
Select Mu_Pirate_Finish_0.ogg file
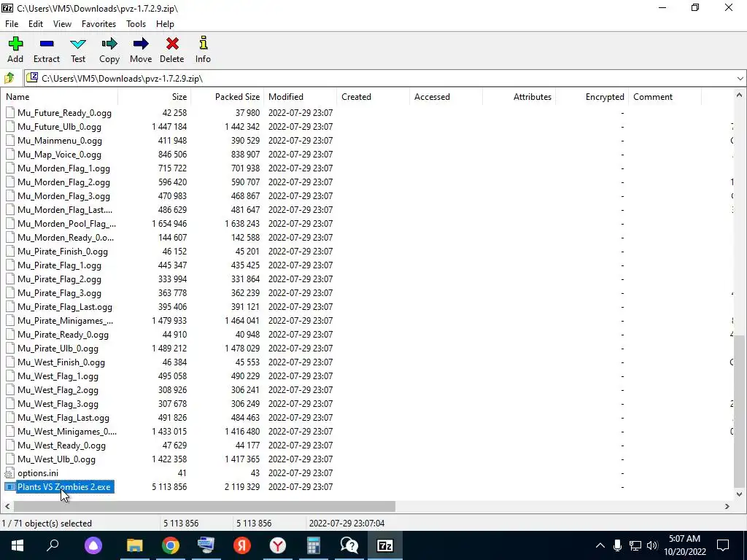[x=63, y=252]
